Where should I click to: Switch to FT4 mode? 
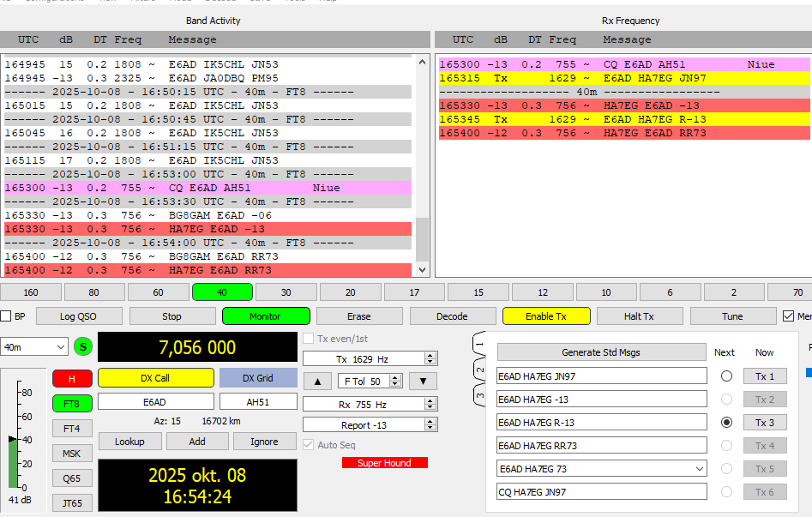pos(72,428)
